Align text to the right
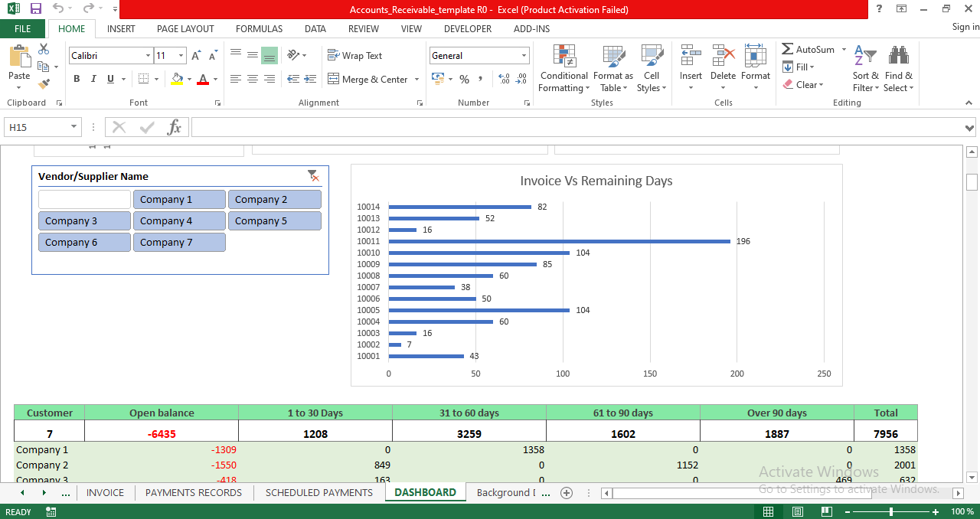 click(269, 79)
